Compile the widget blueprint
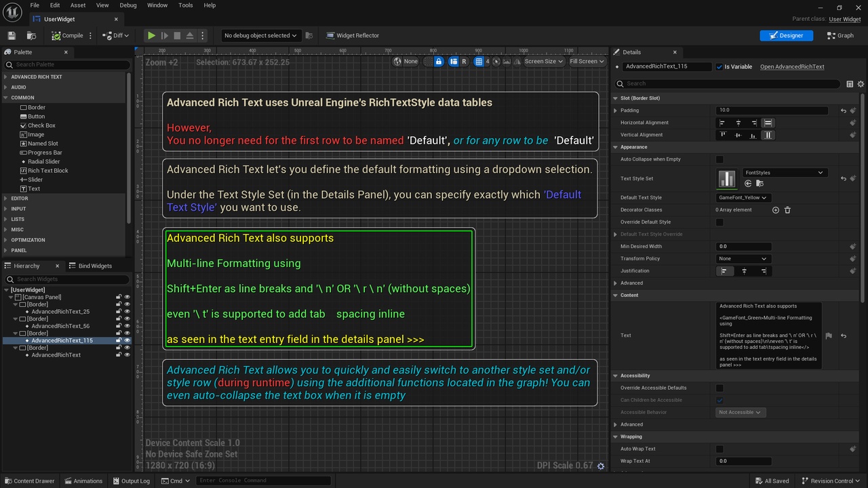Viewport: 868px width, 488px height. 67,35
